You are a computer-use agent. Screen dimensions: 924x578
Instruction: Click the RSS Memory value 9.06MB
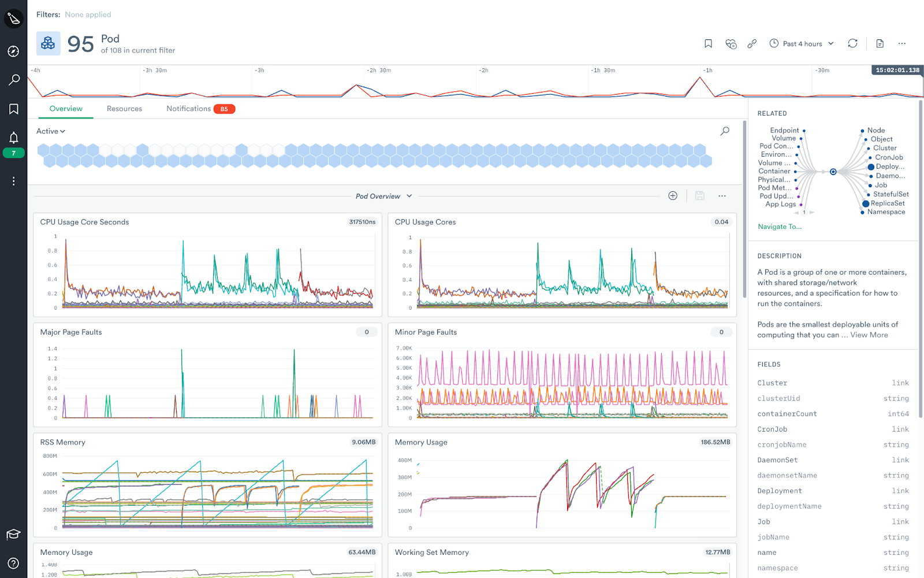point(364,442)
